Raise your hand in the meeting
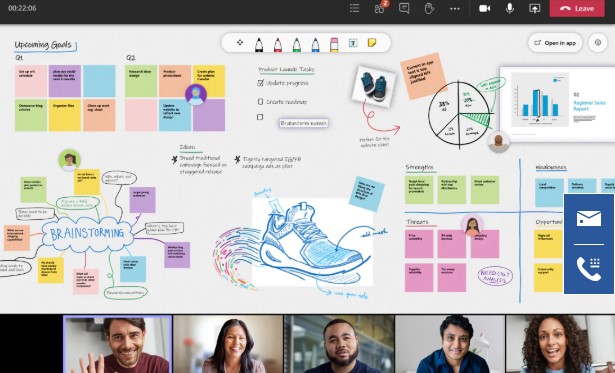 tap(429, 8)
